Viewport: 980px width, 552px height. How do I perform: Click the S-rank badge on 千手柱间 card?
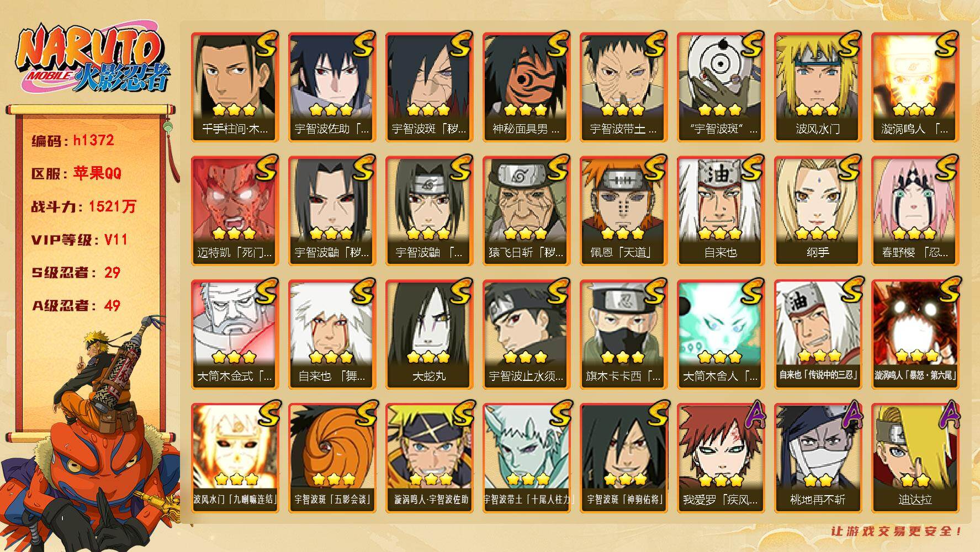tap(266, 44)
